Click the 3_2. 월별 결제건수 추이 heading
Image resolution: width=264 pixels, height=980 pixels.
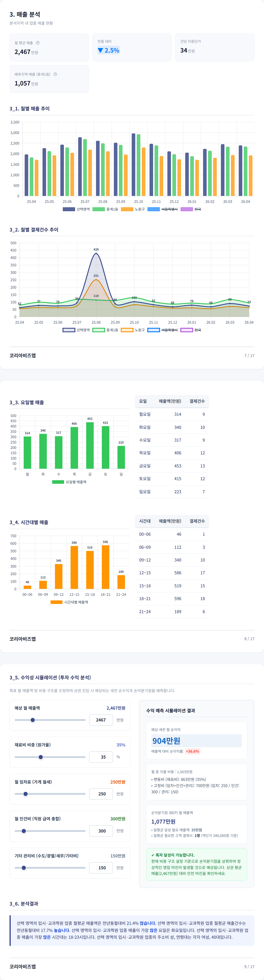(34, 229)
